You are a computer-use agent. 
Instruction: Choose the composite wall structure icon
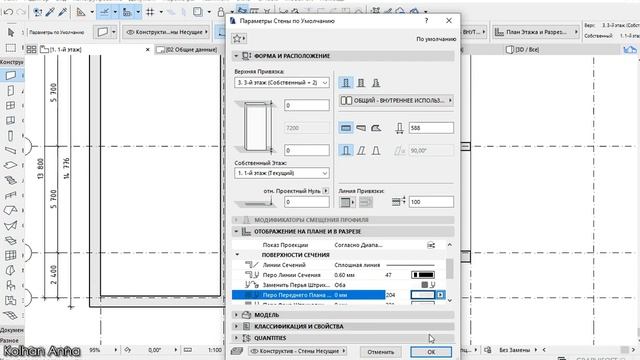(361, 83)
